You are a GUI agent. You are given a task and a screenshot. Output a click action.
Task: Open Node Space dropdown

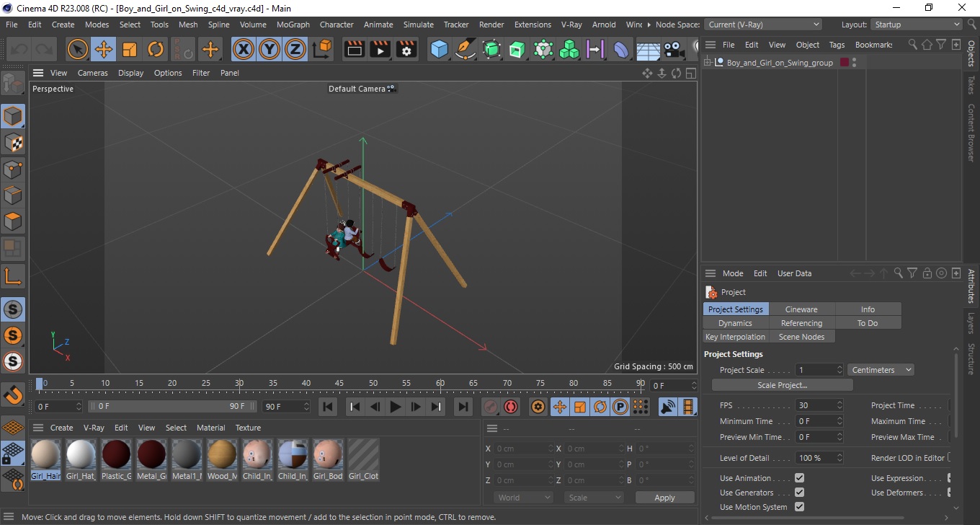click(762, 25)
